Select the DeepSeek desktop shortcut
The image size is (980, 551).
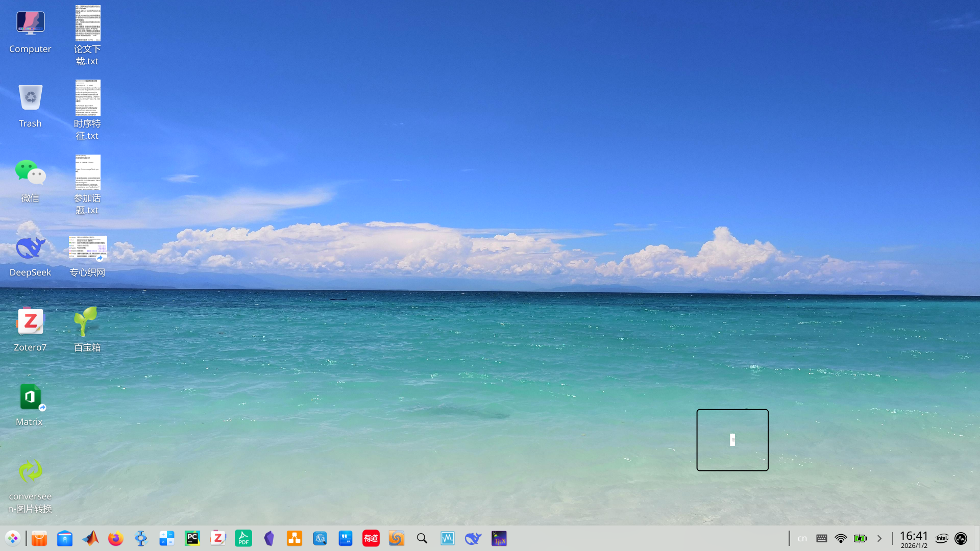30,256
